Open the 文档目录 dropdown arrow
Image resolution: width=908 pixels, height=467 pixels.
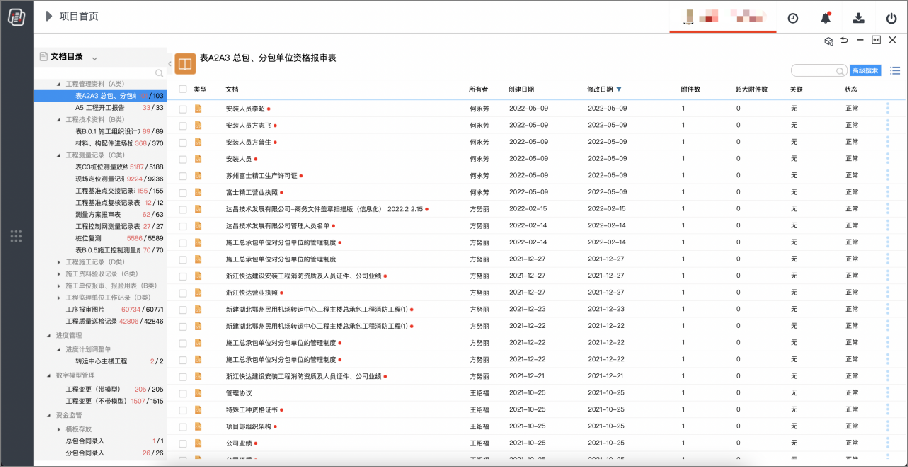[x=94, y=58]
